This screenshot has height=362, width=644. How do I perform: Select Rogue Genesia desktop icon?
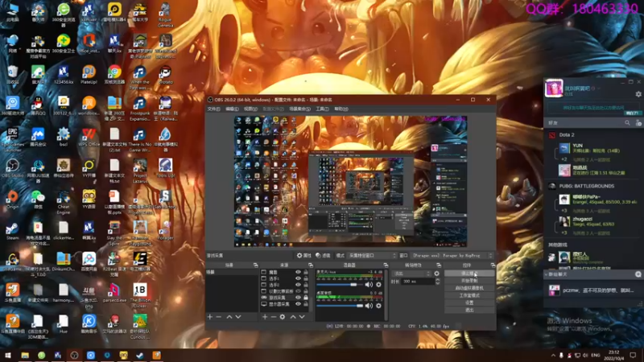pyautogui.click(x=165, y=14)
